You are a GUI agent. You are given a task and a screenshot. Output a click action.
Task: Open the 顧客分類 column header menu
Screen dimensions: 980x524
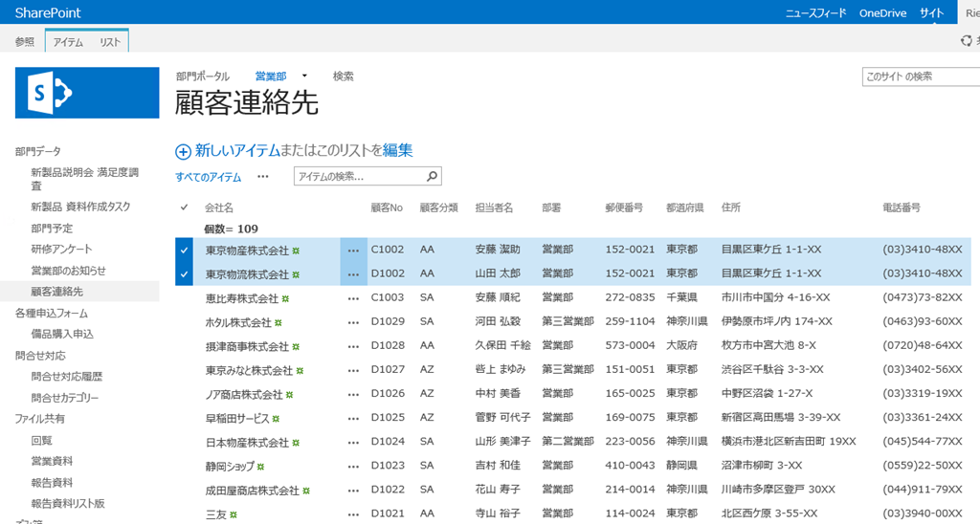pos(438,207)
